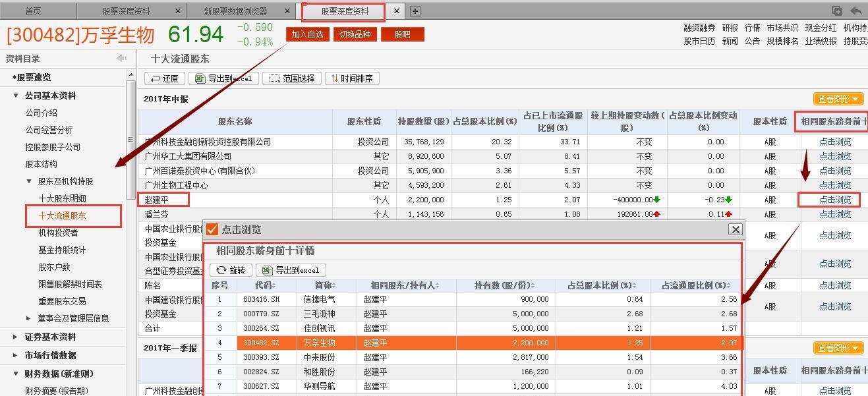The image size is (868, 396).
Task: Collapse the 资料目录 sidebar with its arrow icon
Action: coord(121,59)
